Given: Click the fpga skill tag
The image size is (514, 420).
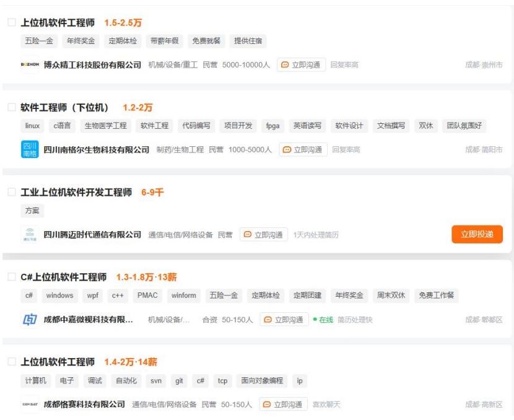Looking at the screenshot, I should [x=272, y=126].
